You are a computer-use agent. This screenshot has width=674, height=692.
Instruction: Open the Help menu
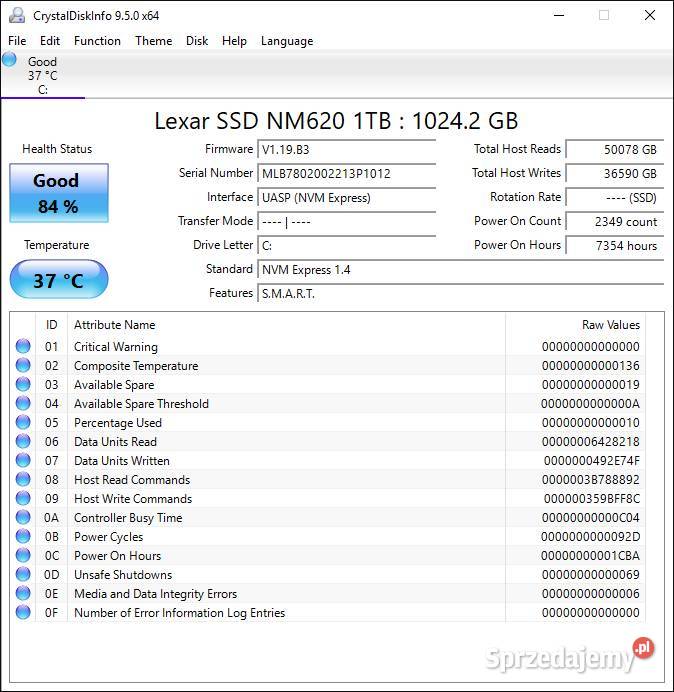click(234, 41)
